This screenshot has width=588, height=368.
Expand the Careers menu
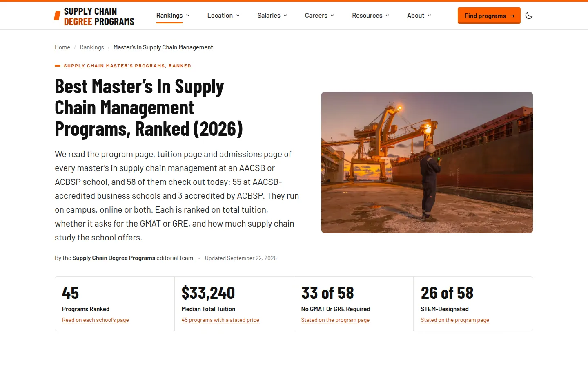click(x=320, y=16)
